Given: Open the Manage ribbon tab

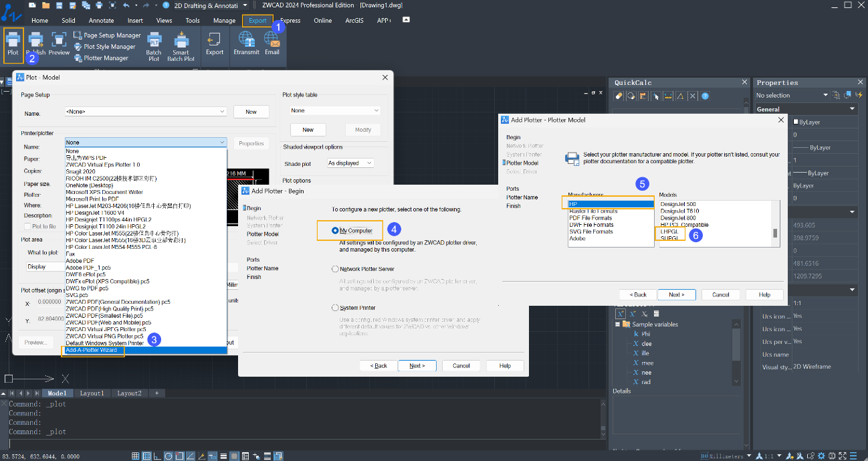Looking at the screenshot, I should coord(224,21).
